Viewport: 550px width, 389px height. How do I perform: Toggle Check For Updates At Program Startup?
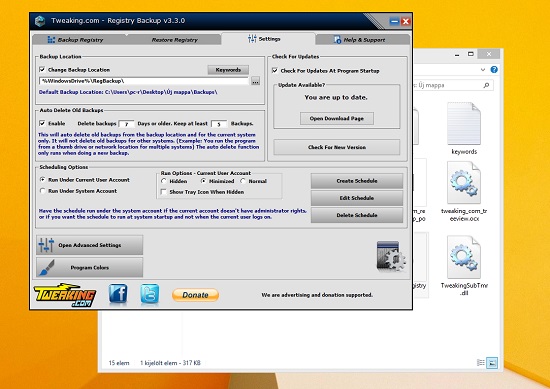pyautogui.click(x=275, y=71)
